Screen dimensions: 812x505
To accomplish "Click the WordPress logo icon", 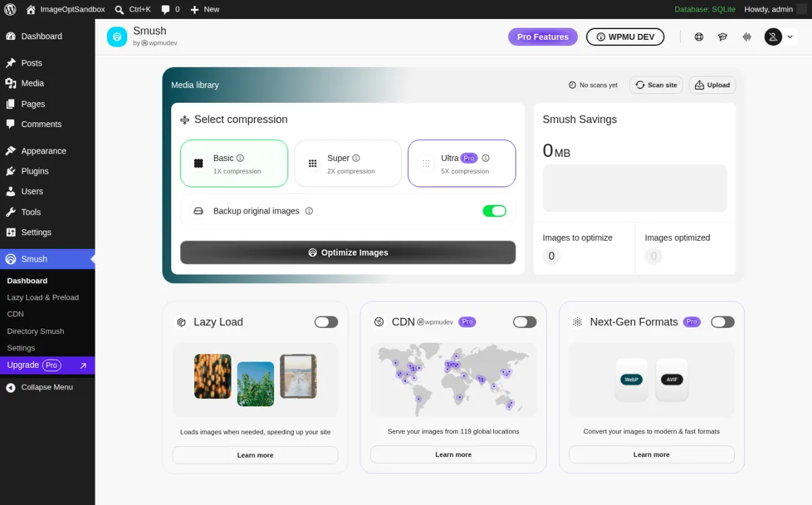I will [9, 9].
